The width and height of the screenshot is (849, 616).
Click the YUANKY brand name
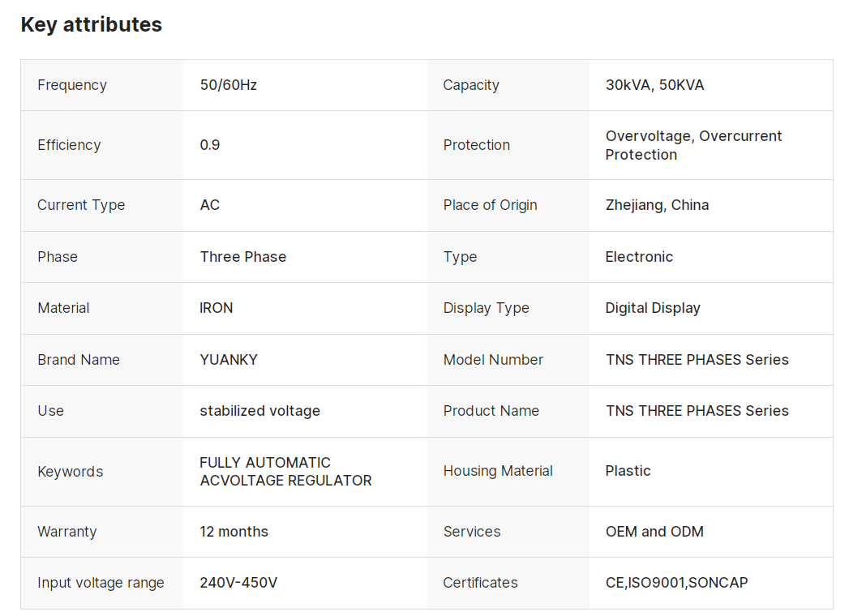tap(229, 360)
